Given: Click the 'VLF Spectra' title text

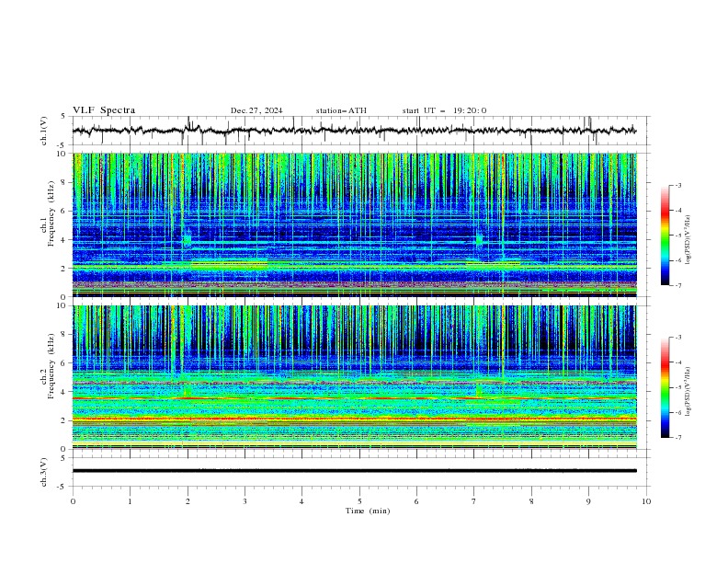Looking at the screenshot, I should [x=104, y=110].
